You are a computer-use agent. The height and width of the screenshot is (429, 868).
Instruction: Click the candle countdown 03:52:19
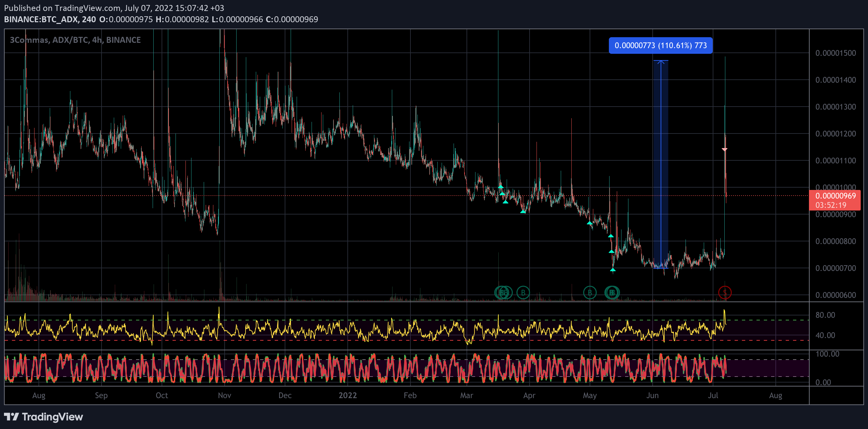pyautogui.click(x=831, y=205)
